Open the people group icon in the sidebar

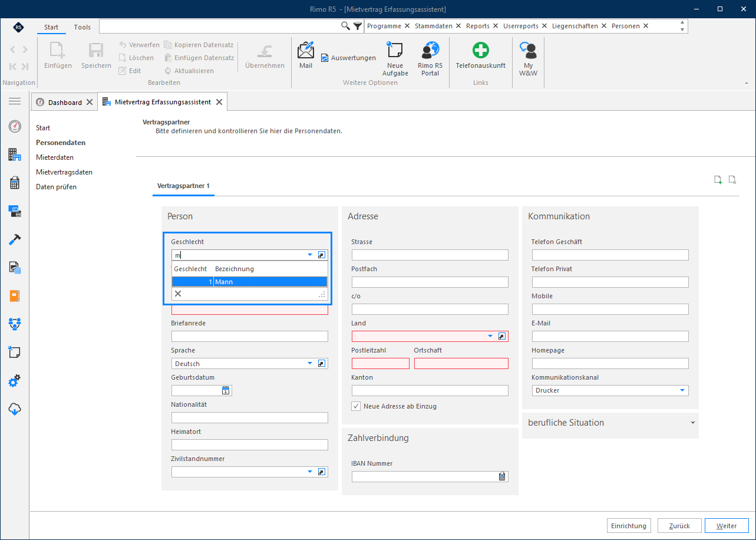[x=15, y=323]
